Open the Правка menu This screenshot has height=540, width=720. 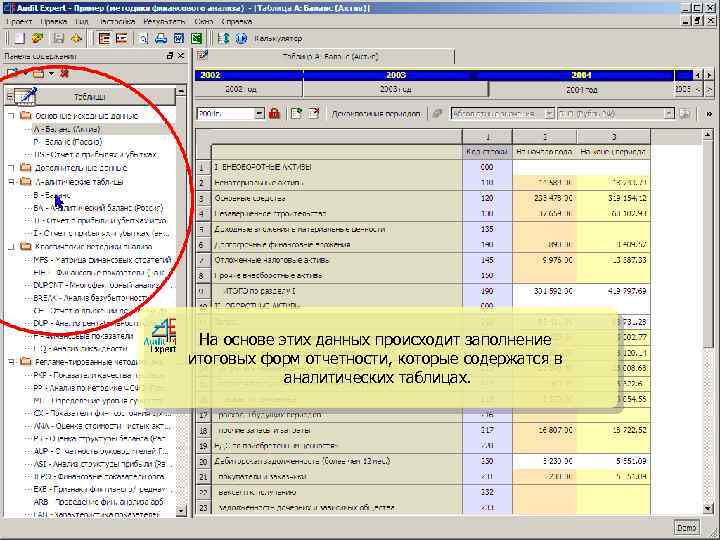click(53, 22)
